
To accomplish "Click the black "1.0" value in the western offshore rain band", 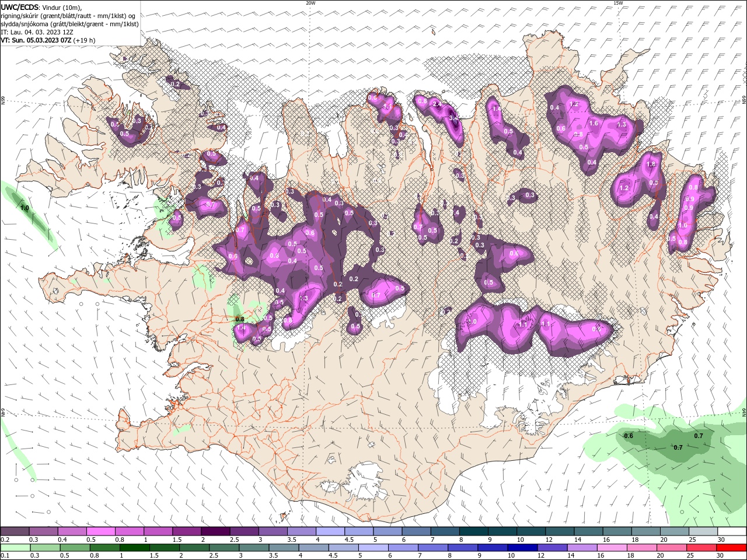I will click(25, 208).
